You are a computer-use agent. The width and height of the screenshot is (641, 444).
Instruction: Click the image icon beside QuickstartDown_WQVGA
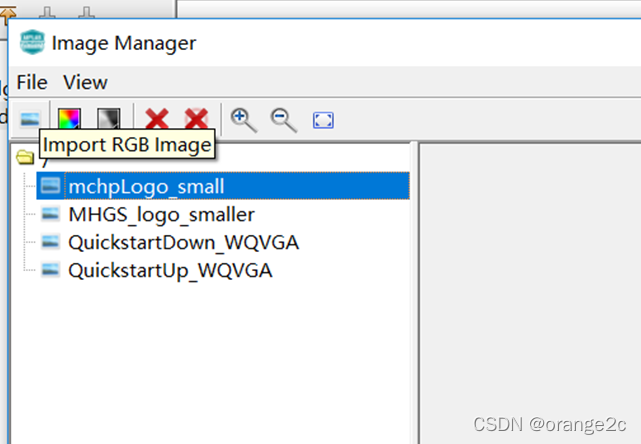50,242
